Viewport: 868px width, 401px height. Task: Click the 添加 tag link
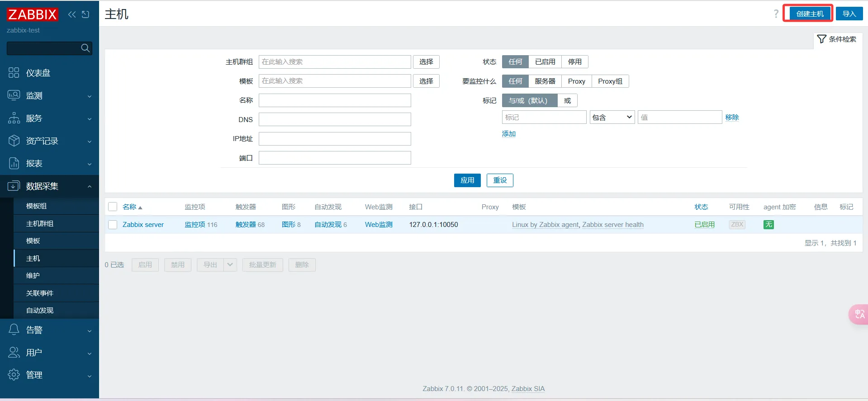click(509, 134)
